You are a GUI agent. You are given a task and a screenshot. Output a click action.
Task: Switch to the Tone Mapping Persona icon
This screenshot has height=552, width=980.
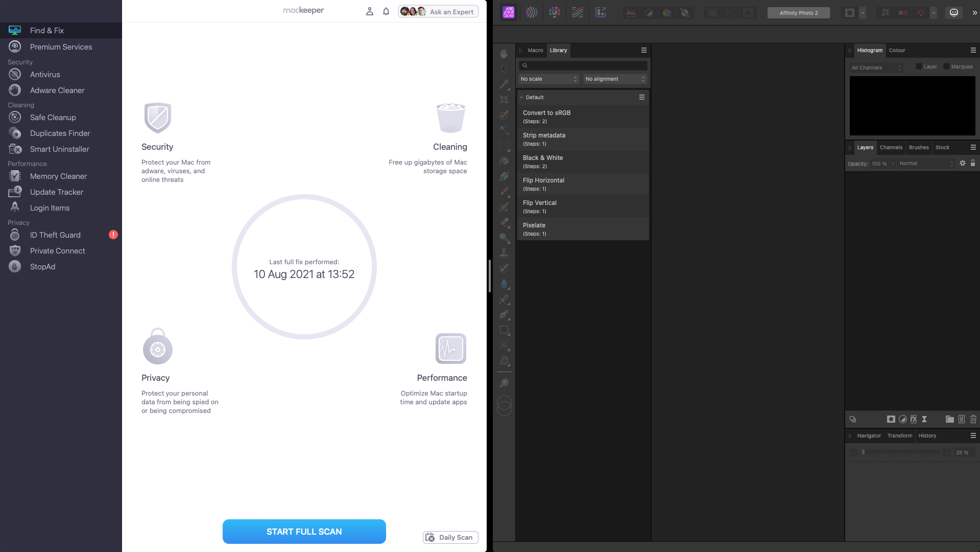(578, 12)
